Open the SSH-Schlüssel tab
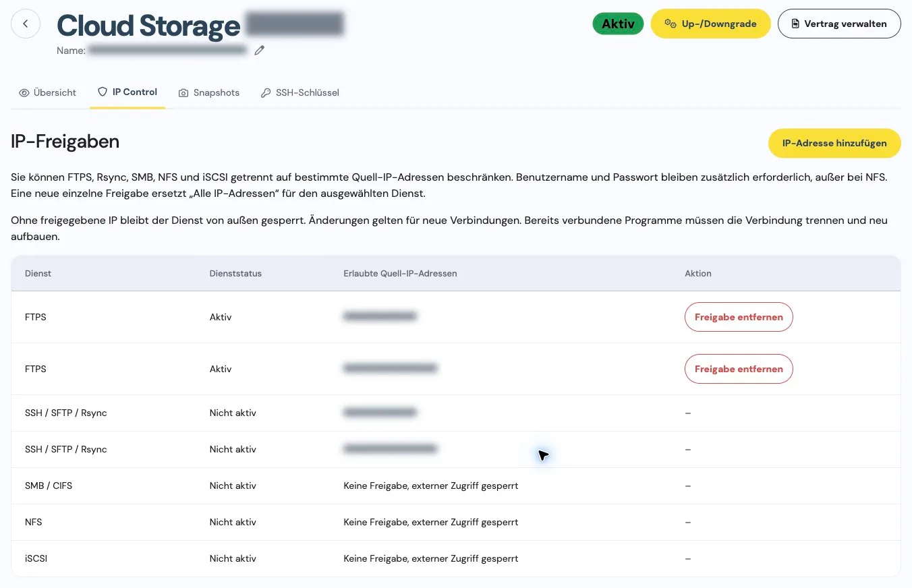 (300, 92)
